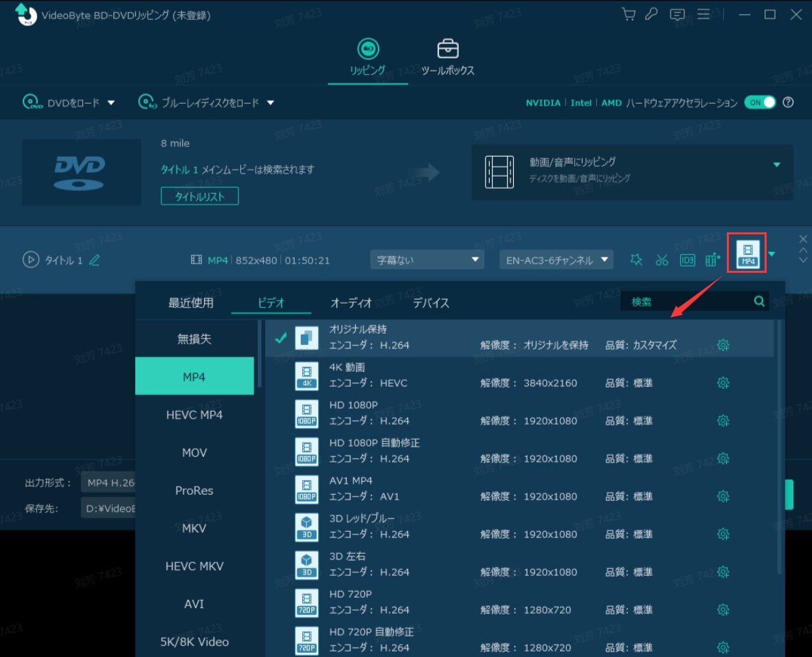The height and width of the screenshot is (657, 812).
Task: Expand the DVDをロード dropdown arrow
Action: point(111,102)
